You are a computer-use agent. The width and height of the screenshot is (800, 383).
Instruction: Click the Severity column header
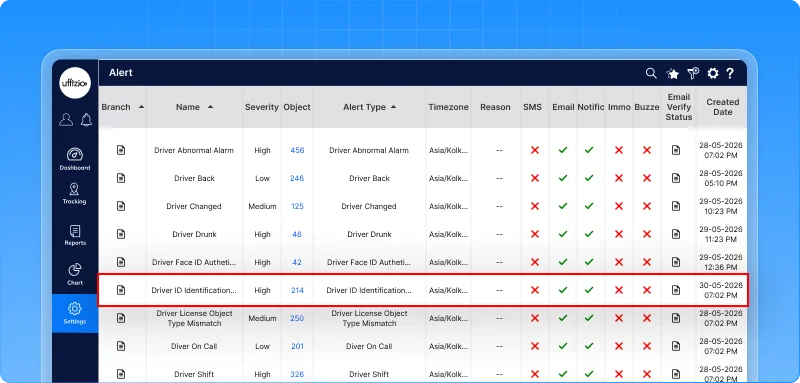pos(262,107)
